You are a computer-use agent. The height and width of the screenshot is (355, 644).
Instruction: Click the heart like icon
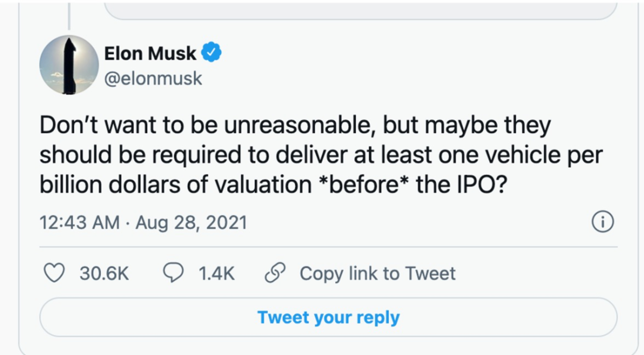tap(54, 273)
